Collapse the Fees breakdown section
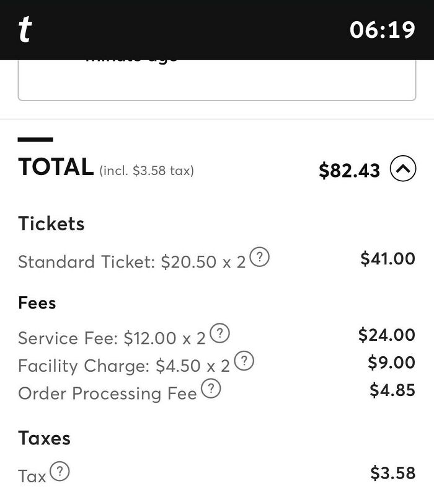 [36, 302]
